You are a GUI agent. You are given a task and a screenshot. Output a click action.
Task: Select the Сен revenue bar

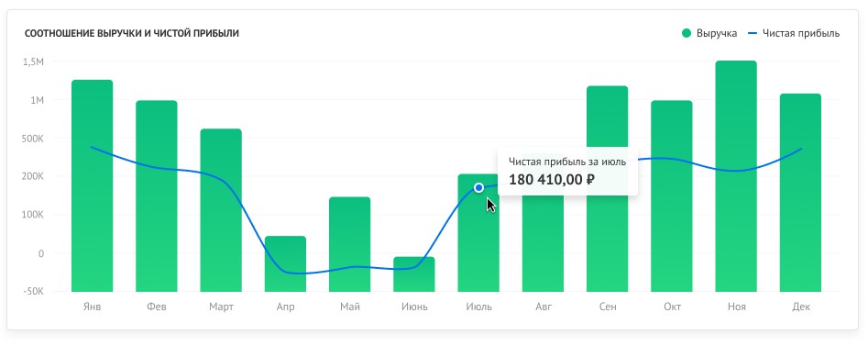pos(608,188)
